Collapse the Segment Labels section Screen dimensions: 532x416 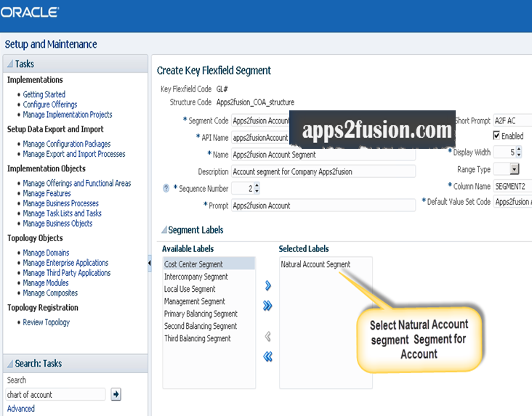pos(164,230)
